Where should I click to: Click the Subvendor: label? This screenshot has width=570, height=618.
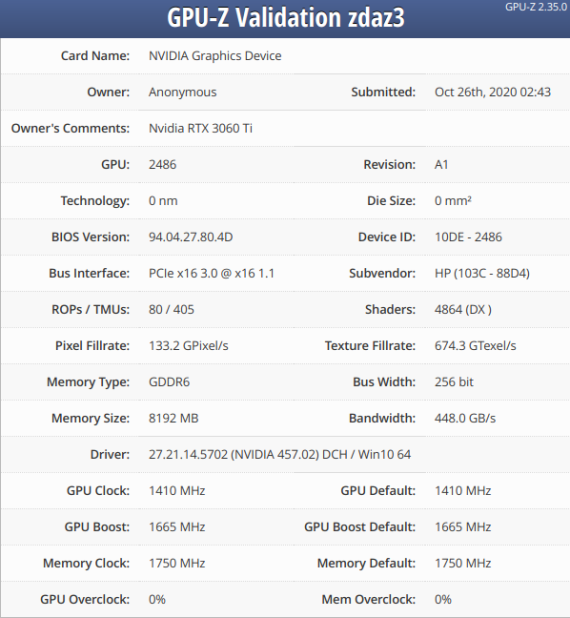[382, 274]
